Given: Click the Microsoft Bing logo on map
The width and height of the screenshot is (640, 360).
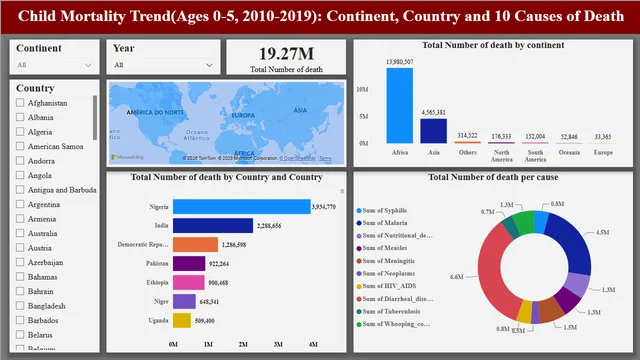Looking at the screenshot, I should tap(127, 157).
